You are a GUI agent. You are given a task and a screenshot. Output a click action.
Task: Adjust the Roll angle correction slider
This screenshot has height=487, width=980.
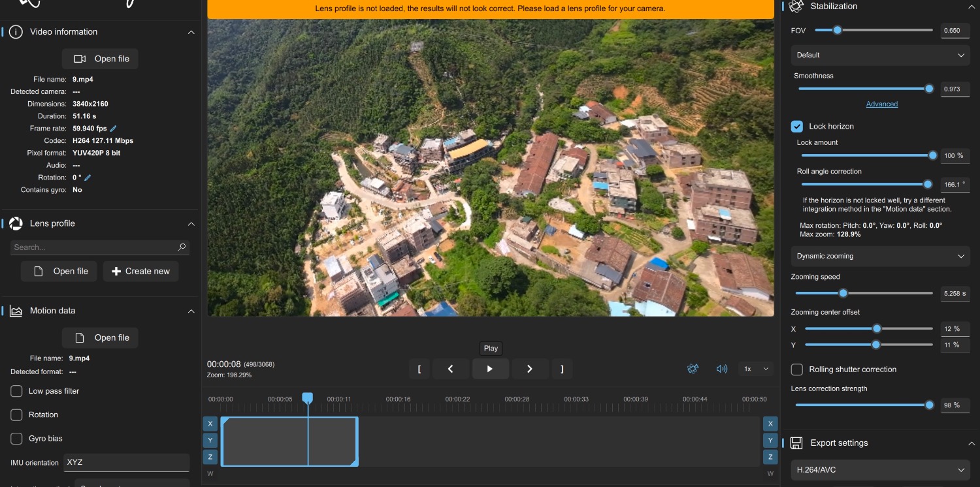pos(867,185)
